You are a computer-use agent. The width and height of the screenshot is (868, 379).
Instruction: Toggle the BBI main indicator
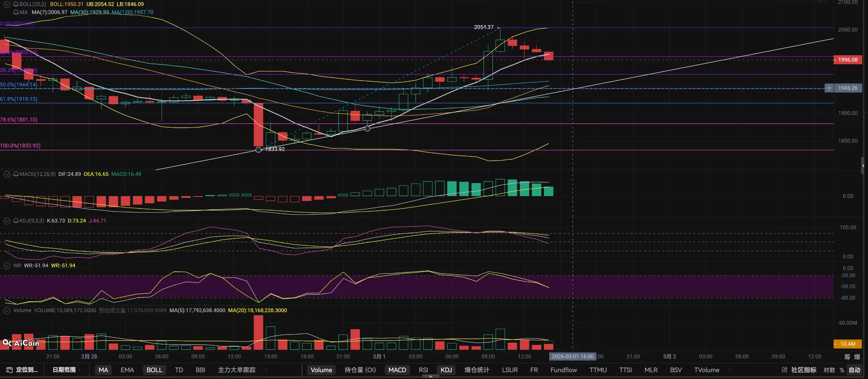(x=201, y=370)
